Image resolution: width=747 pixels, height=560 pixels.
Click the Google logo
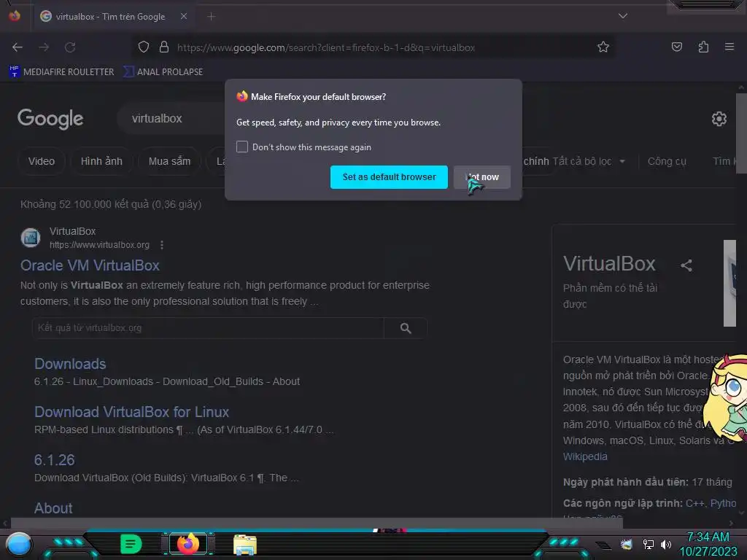pos(50,119)
